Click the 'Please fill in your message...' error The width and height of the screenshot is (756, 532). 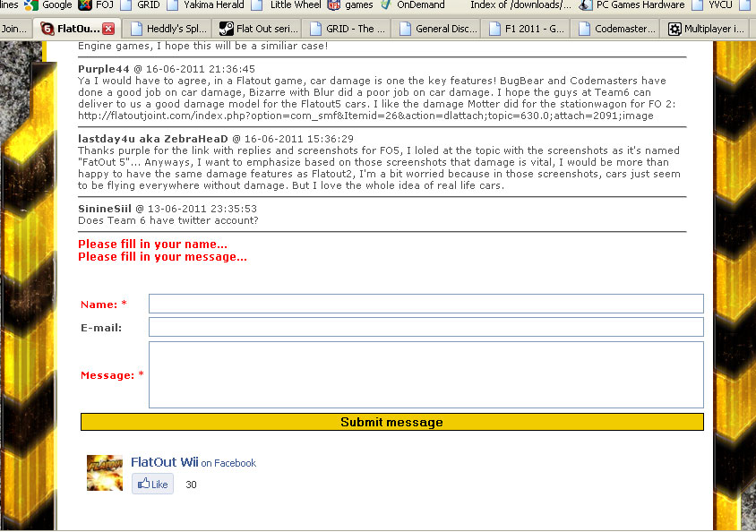click(162, 257)
